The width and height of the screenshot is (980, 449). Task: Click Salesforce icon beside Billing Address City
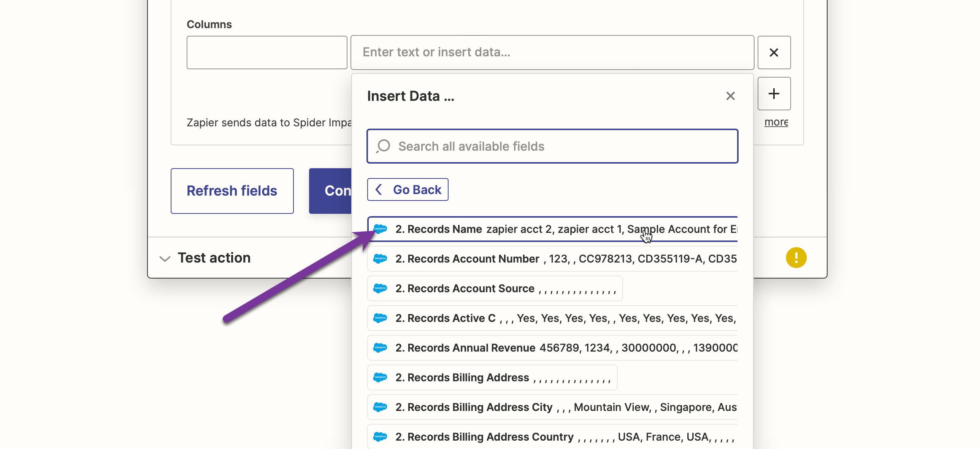pyautogui.click(x=380, y=407)
